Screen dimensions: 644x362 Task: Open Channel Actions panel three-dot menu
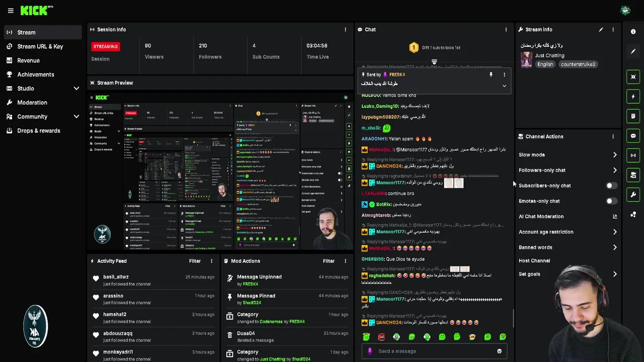(613, 137)
